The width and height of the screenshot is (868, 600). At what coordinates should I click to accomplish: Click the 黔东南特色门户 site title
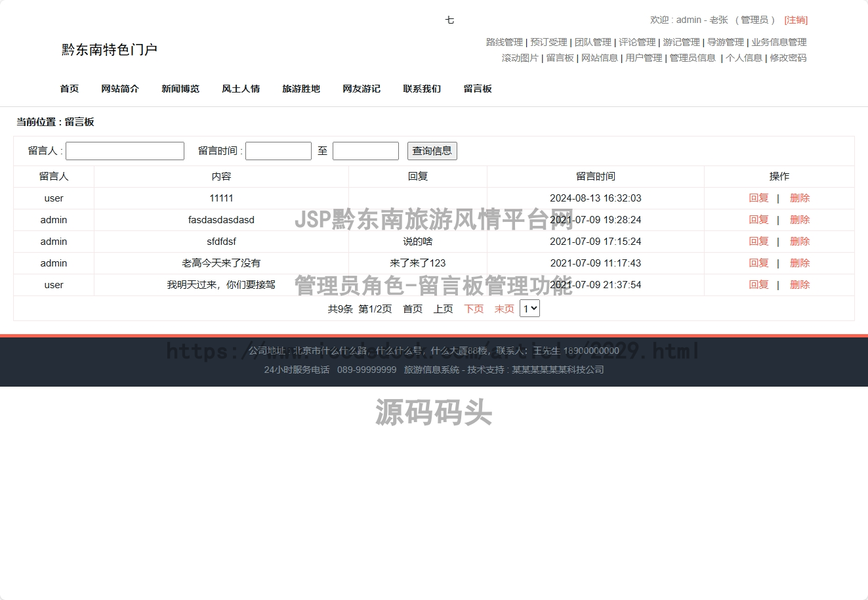[110, 50]
